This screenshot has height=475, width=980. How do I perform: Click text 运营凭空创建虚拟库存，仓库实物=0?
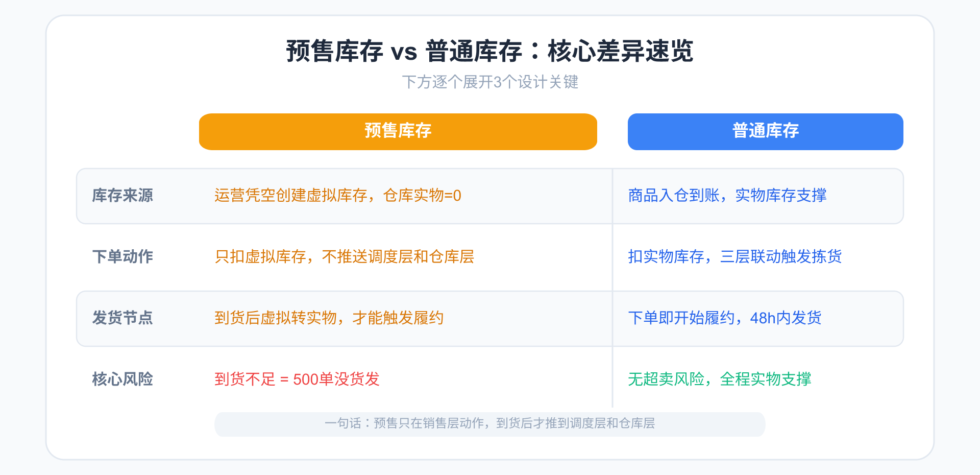(337, 196)
